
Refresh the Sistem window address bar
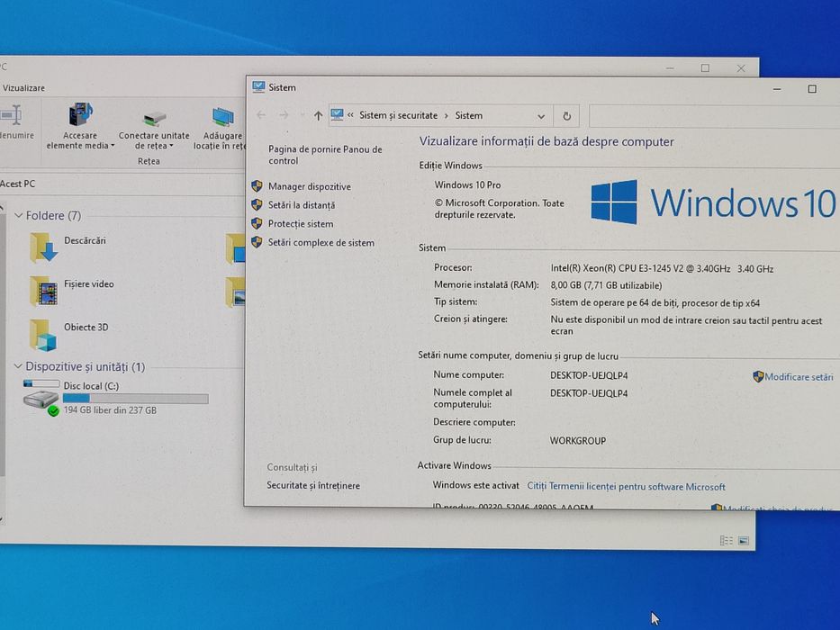coord(567,116)
